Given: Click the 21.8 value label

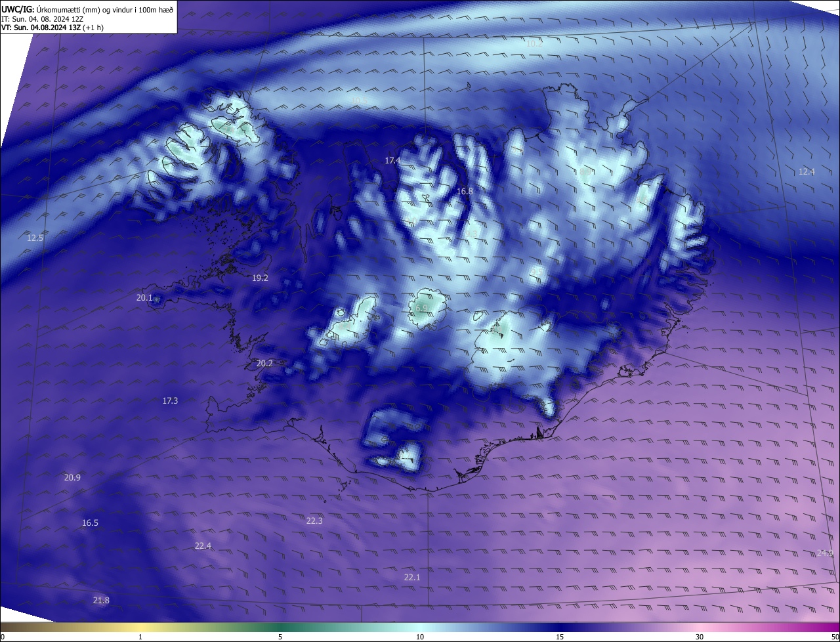Looking at the screenshot, I should [x=101, y=600].
